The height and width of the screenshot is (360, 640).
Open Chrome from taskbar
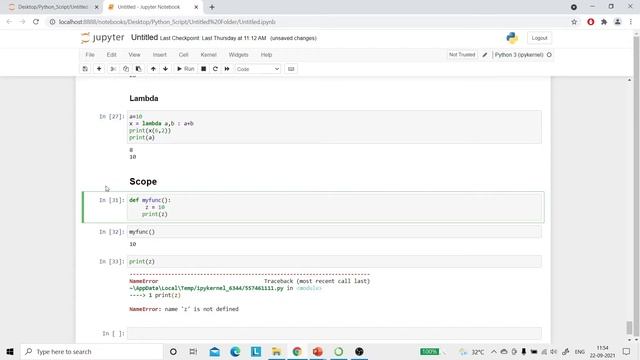click(x=297, y=351)
